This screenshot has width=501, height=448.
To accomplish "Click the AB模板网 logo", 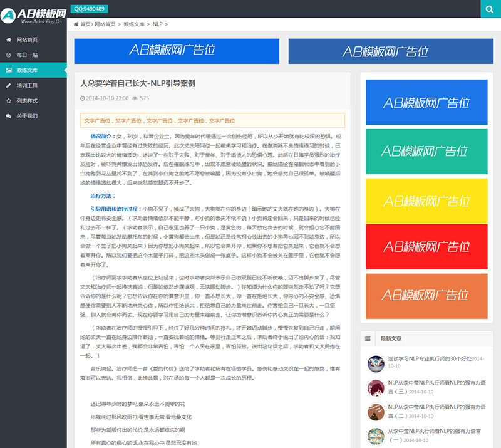I will click(33, 16).
